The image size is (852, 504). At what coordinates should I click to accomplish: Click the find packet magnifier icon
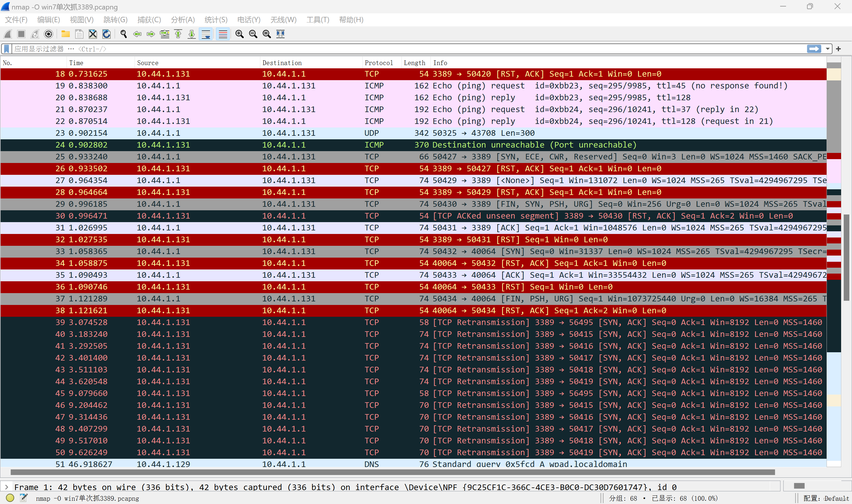(x=124, y=34)
